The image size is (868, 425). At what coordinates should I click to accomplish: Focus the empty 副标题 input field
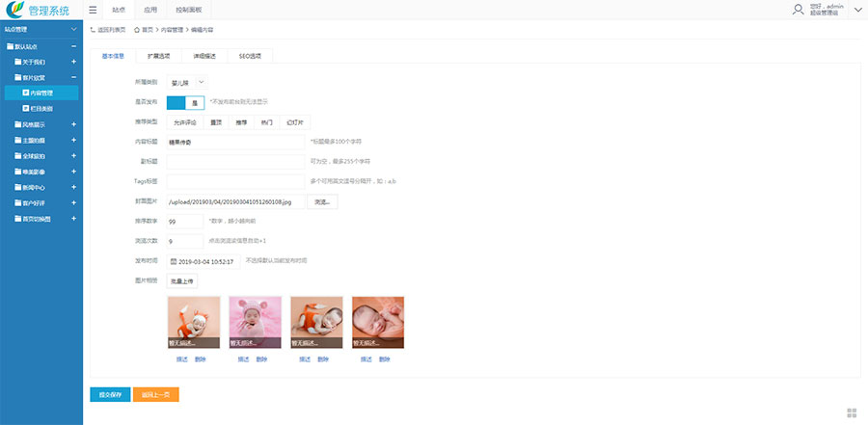(x=236, y=162)
